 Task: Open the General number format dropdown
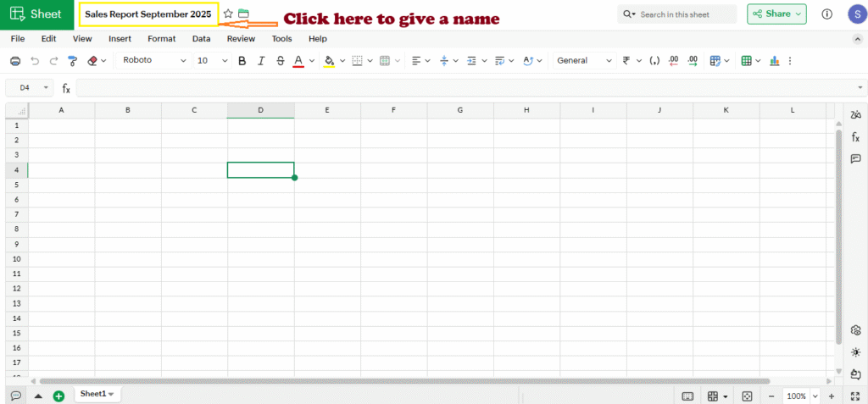pos(585,60)
